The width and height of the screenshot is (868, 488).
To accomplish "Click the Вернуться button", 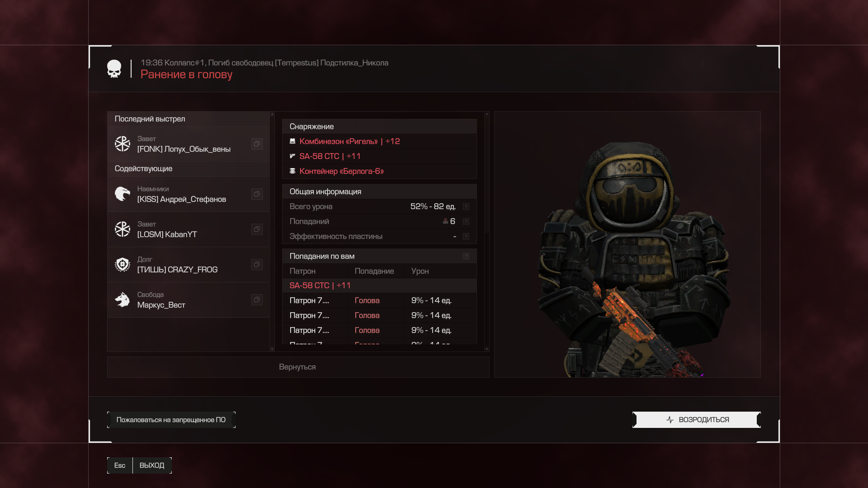I will click(298, 367).
